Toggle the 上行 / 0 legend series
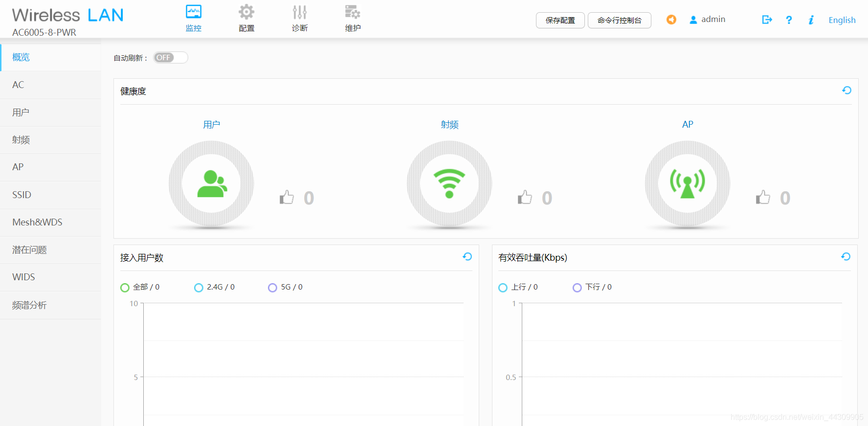The height and width of the screenshot is (426, 868). point(518,287)
